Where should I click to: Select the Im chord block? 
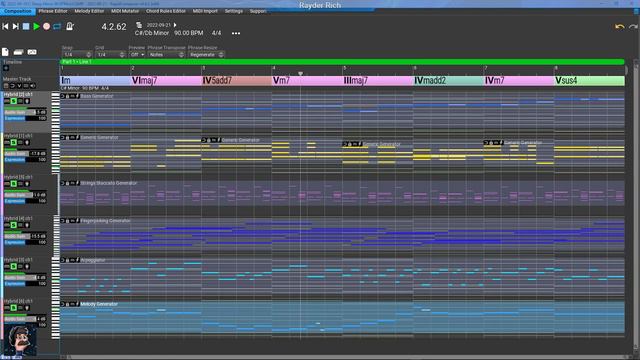coord(95,80)
